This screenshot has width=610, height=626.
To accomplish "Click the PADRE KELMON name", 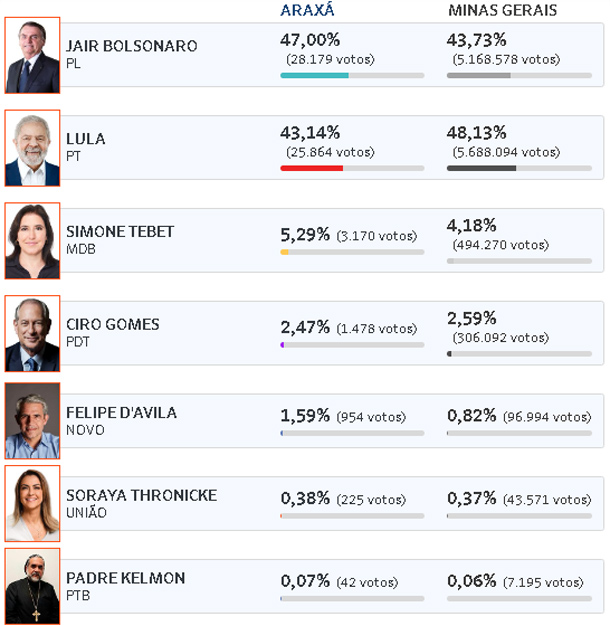I will point(125,578).
